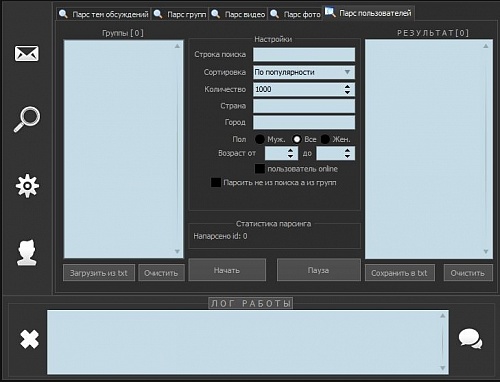Image resolution: width=500 pixels, height=382 pixels.
Task: Click the log area scrollbar up arrow
Action: pos(443,315)
